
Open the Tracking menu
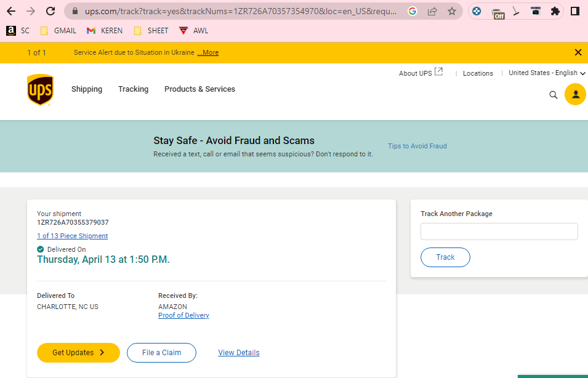coord(133,89)
